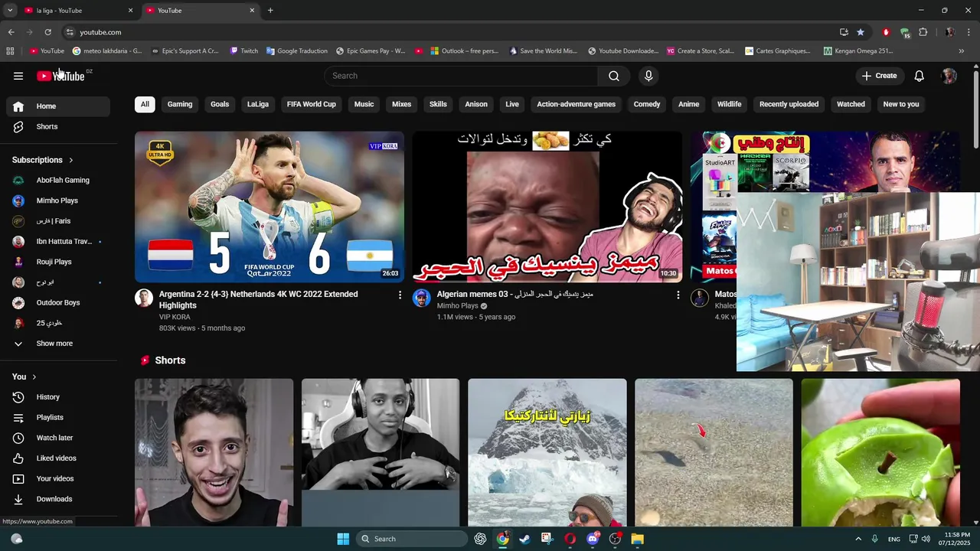Select the Gaming filter chip

[x=180, y=104]
